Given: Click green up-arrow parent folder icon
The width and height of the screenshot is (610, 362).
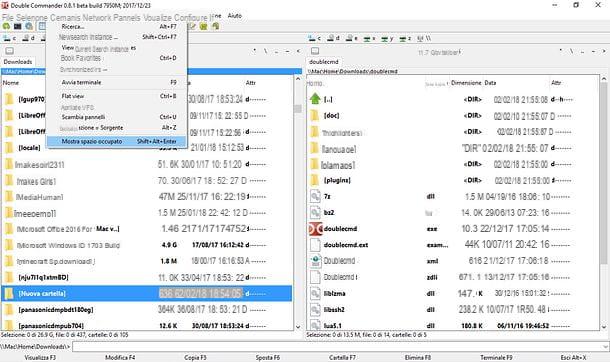Looking at the screenshot, I should point(315,99).
